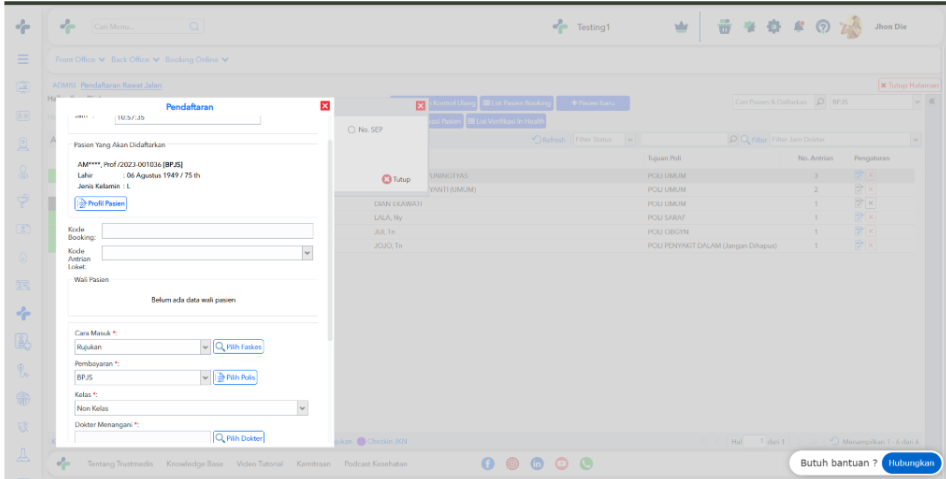Open the shopping basket icon in the header
This screenshot has height=479, width=946.
coord(725,27)
